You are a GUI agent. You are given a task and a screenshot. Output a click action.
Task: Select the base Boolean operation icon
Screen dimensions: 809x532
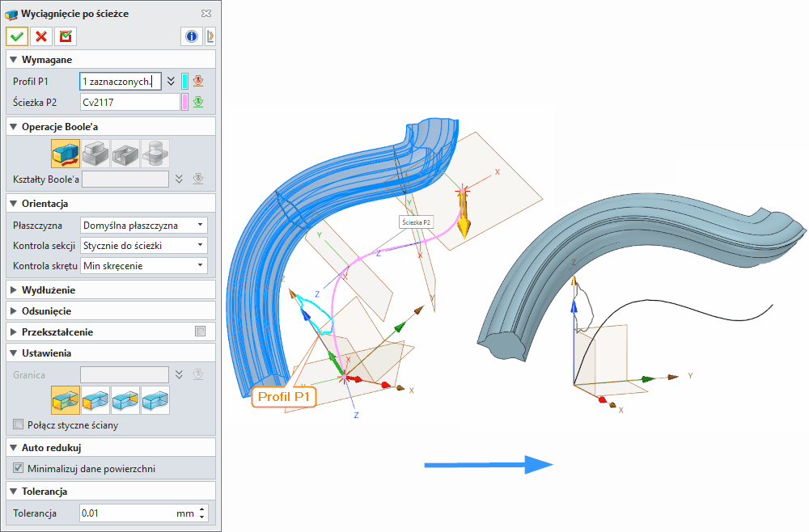click(x=65, y=153)
